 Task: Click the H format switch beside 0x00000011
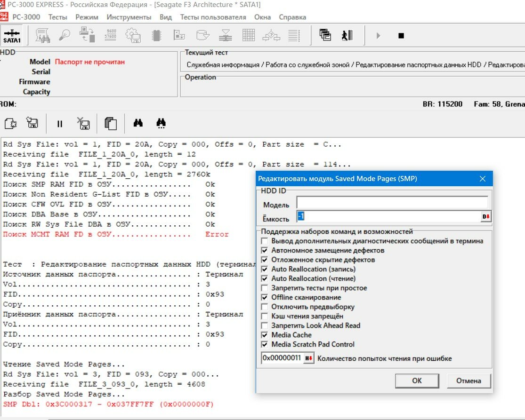(309, 358)
